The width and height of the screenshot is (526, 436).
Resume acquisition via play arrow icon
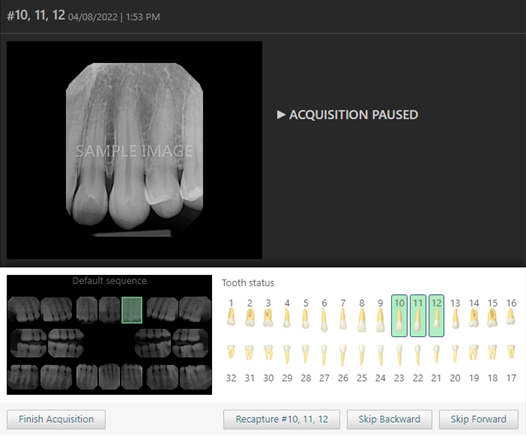click(x=281, y=115)
